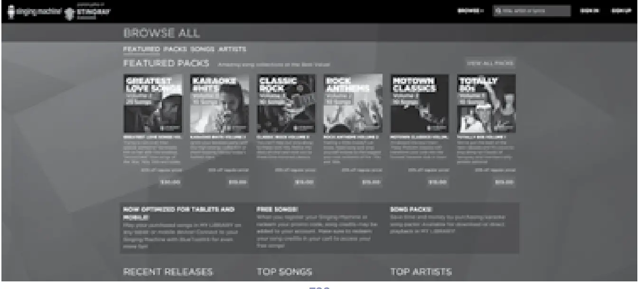This screenshot has height=289, width=644.
Task: Open the Karaoke #Hits pack cover
Action: pos(219,104)
